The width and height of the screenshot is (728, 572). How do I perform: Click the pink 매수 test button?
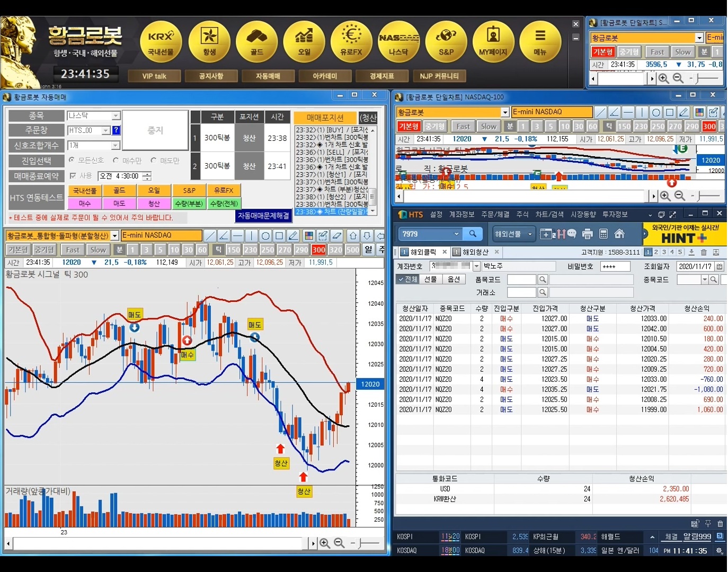85,203
